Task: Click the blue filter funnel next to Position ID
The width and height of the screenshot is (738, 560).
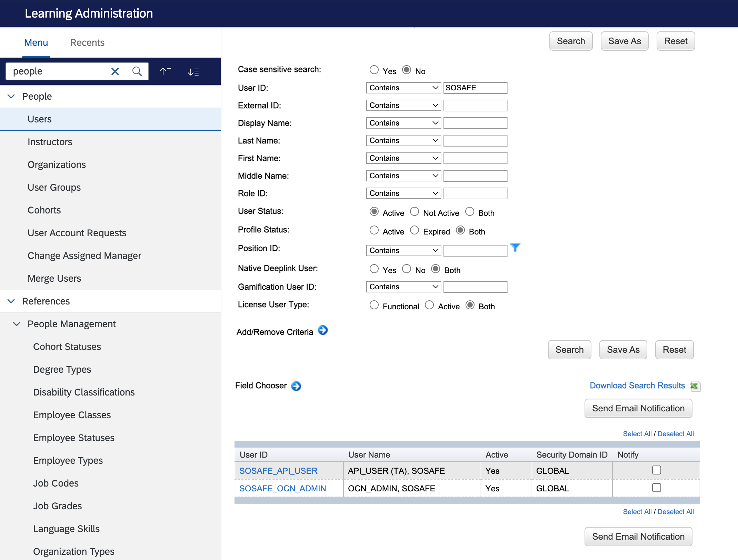Action: click(515, 248)
